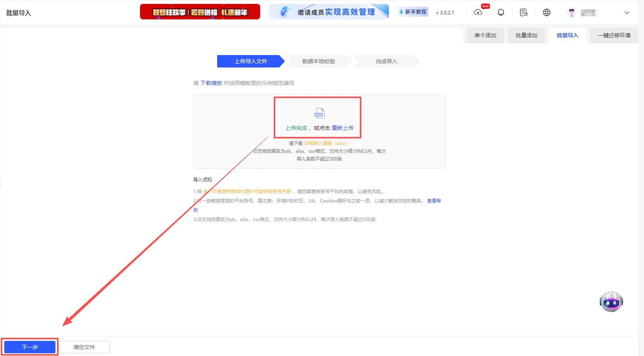Viewport: 644px width, 356px height.
Task: Click the user avatar in top bar
Action: (x=571, y=12)
